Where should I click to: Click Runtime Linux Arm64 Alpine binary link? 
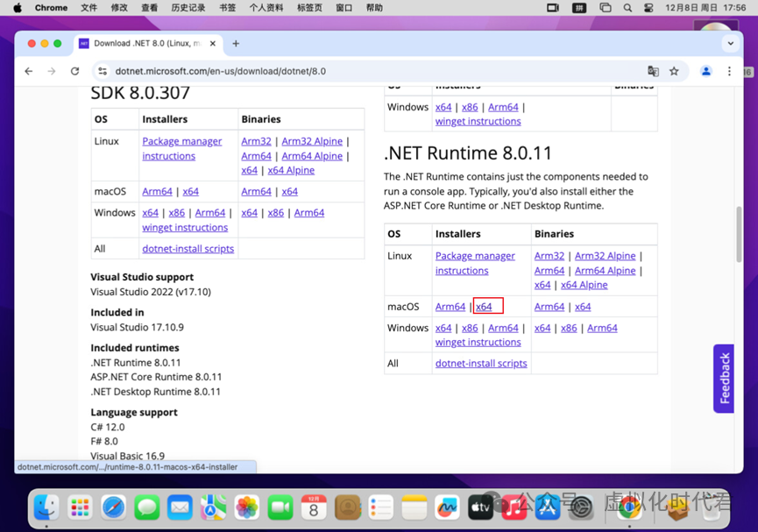pyautogui.click(x=605, y=271)
